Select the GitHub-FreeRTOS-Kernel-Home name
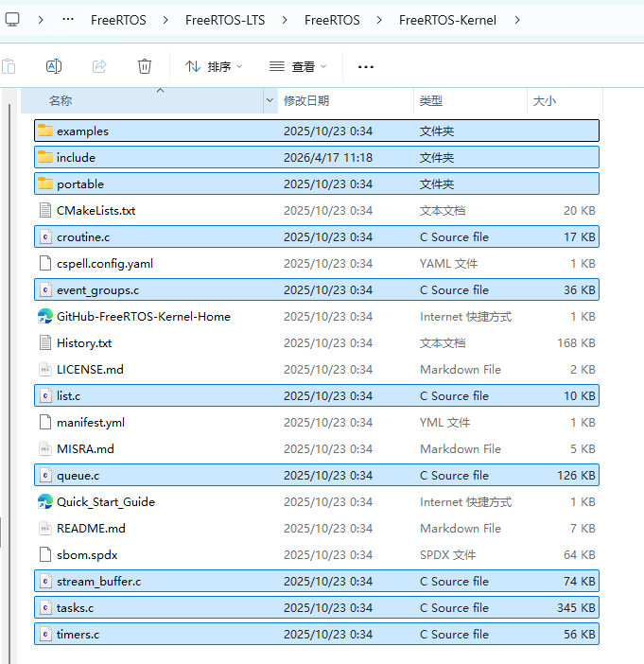The height and width of the screenshot is (664, 644). (x=144, y=316)
